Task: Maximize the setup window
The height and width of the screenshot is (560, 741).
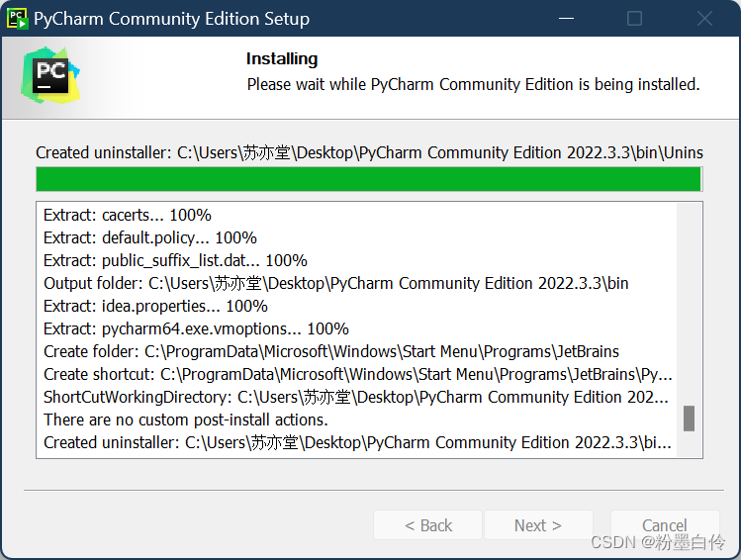Action: tap(634, 19)
